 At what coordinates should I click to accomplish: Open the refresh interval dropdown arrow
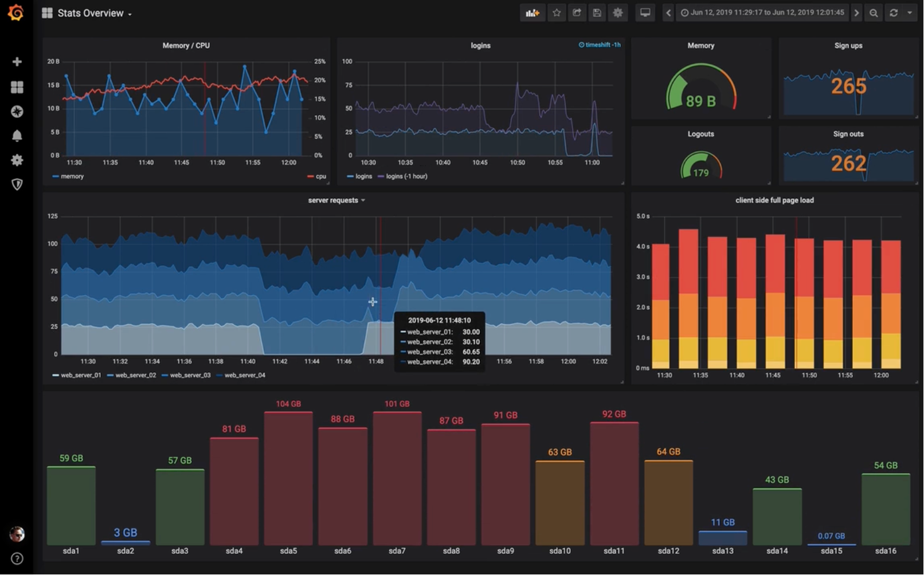910,13
